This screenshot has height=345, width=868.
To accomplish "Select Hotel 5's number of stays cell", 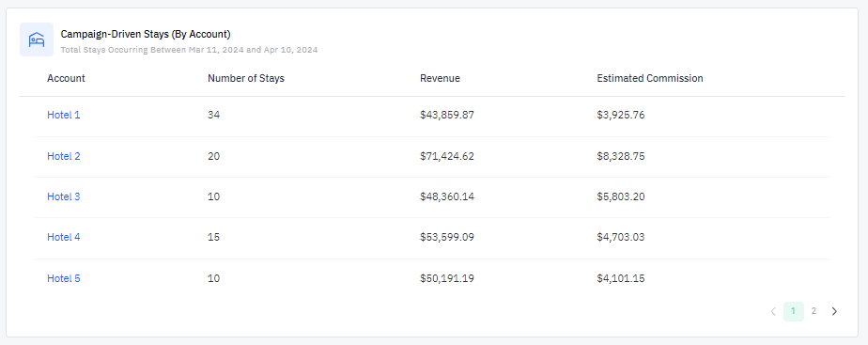I will click(213, 278).
